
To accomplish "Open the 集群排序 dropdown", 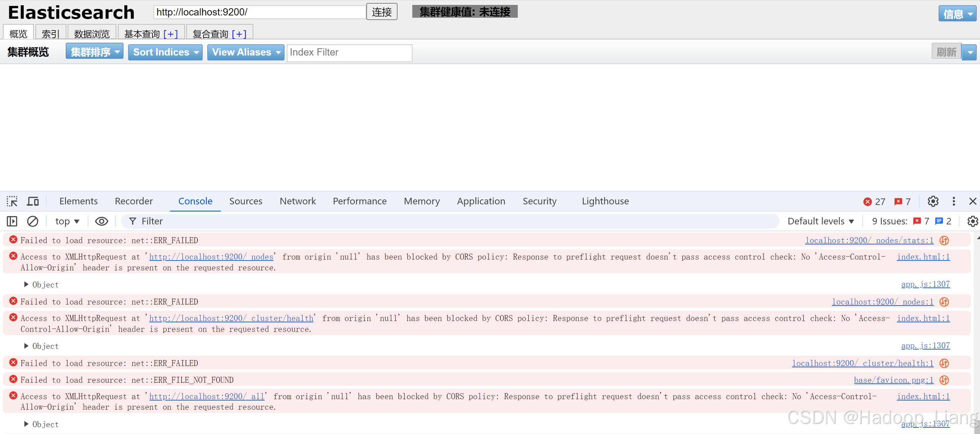I will point(94,51).
